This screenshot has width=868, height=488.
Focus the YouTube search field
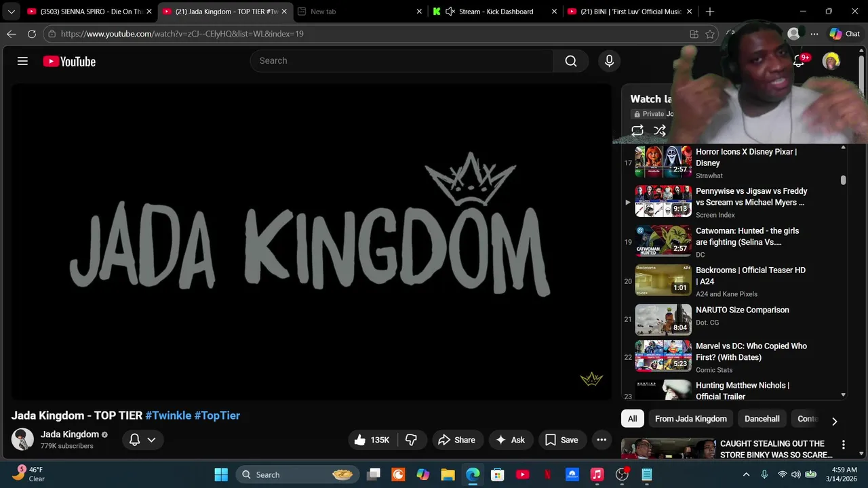pos(401,61)
